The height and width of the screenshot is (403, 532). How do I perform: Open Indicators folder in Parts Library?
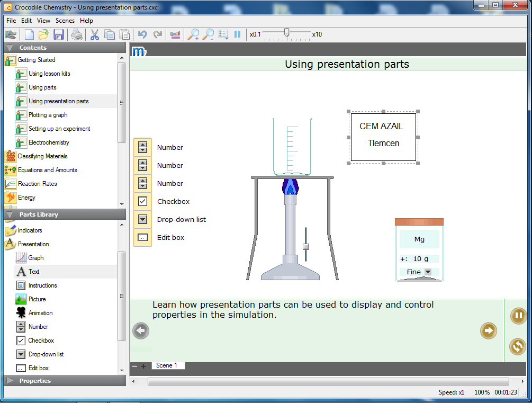pos(30,230)
